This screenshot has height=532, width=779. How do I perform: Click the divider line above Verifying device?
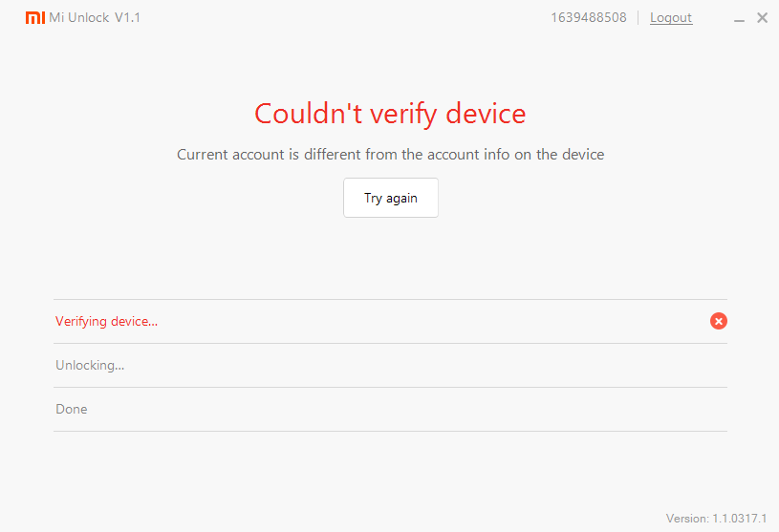coord(390,299)
